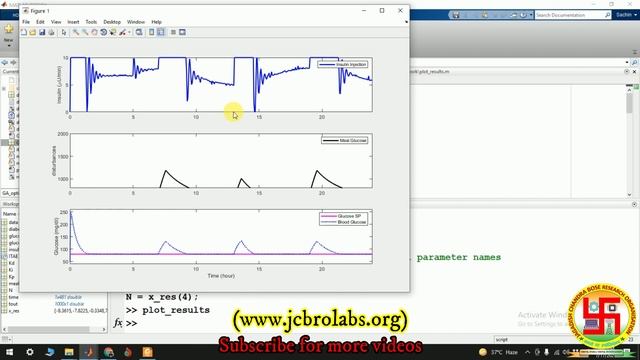This screenshot has height=360, width=640.
Task: Click the Hide Plot Tools icon
Action: (173, 32)
